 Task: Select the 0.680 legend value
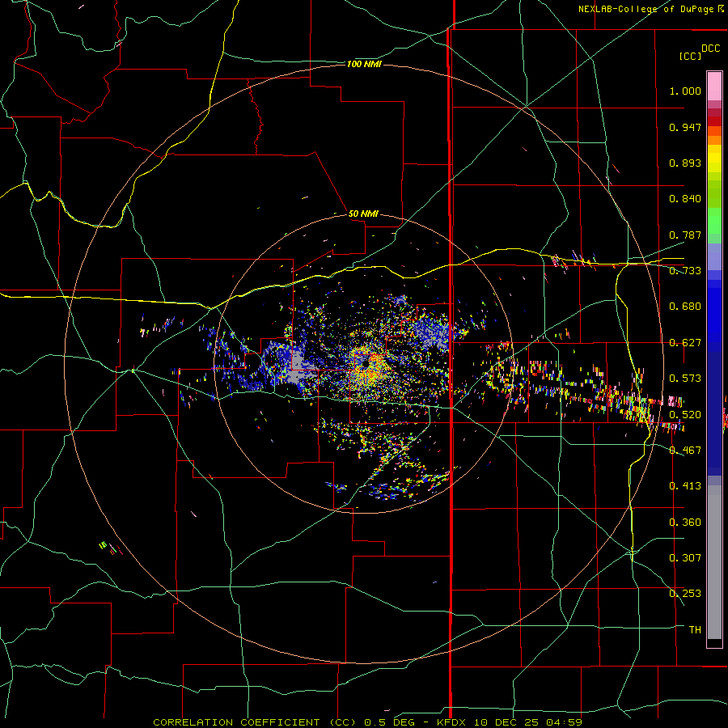tap(685, 307)
